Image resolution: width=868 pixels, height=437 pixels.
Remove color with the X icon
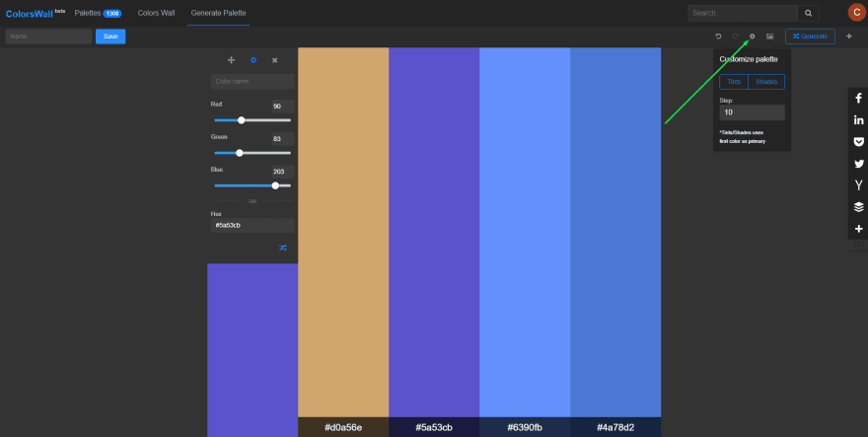[x=274, y=60]
